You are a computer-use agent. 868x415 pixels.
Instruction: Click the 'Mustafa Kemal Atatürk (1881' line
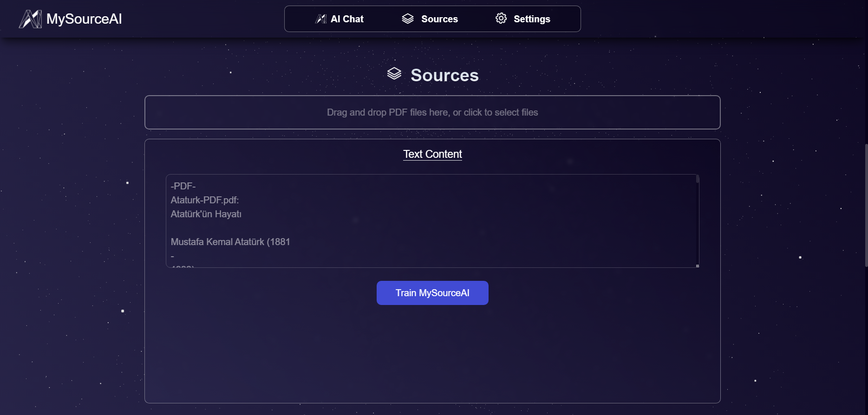(230, 242)
